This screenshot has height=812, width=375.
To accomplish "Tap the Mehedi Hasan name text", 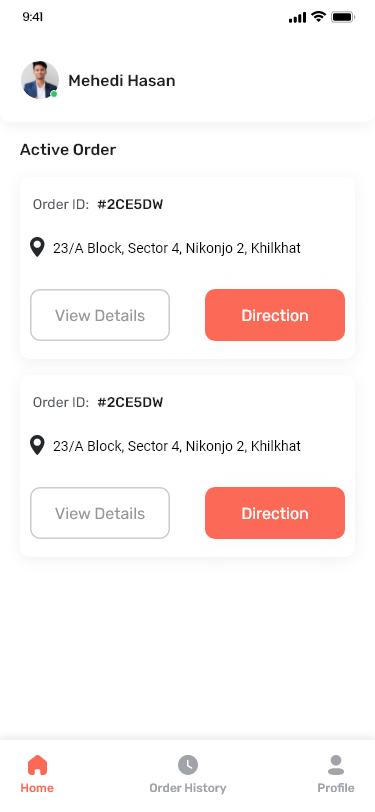I will (x=122, y=81).
